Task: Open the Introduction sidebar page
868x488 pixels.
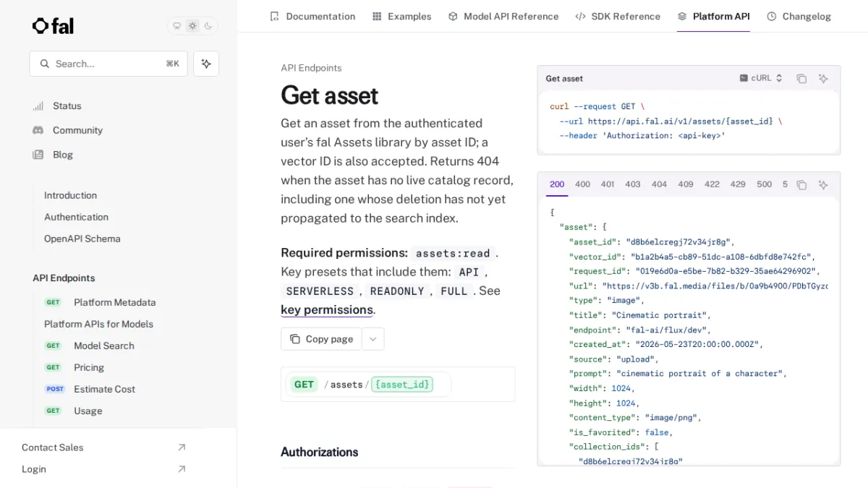Action: [70, 195]
